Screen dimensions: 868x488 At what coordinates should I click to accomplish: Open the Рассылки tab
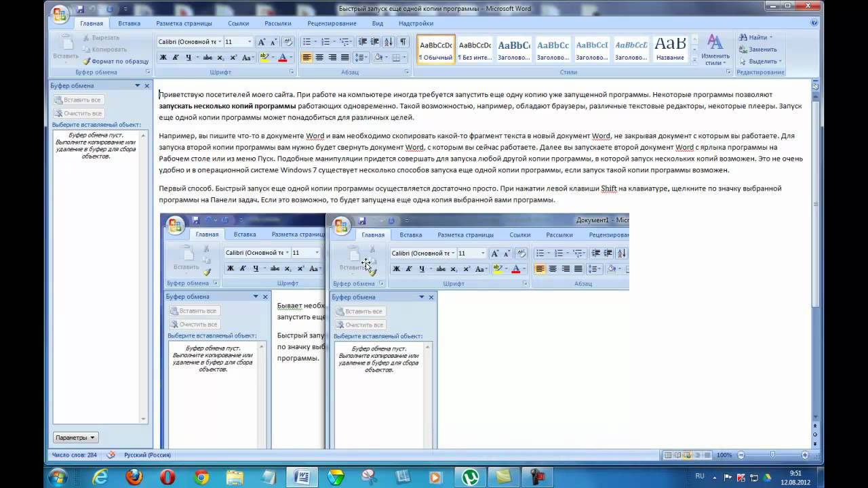pos(278,23)
